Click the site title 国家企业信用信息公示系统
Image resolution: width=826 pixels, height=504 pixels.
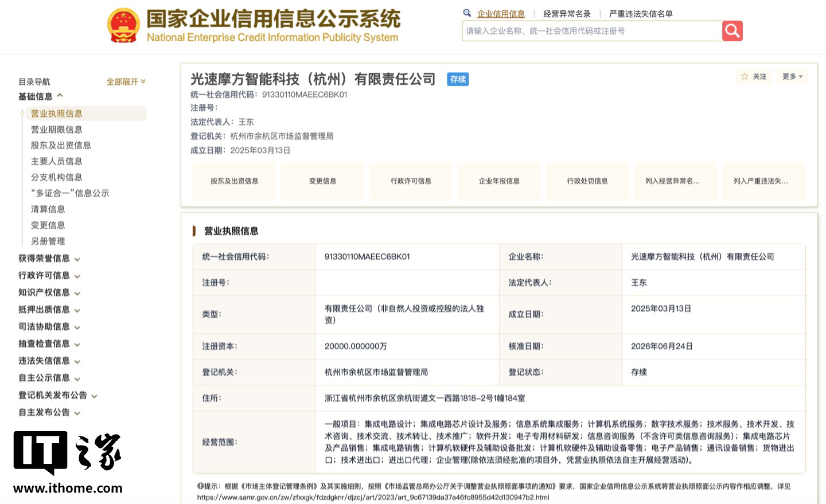(x=273, y=19)
